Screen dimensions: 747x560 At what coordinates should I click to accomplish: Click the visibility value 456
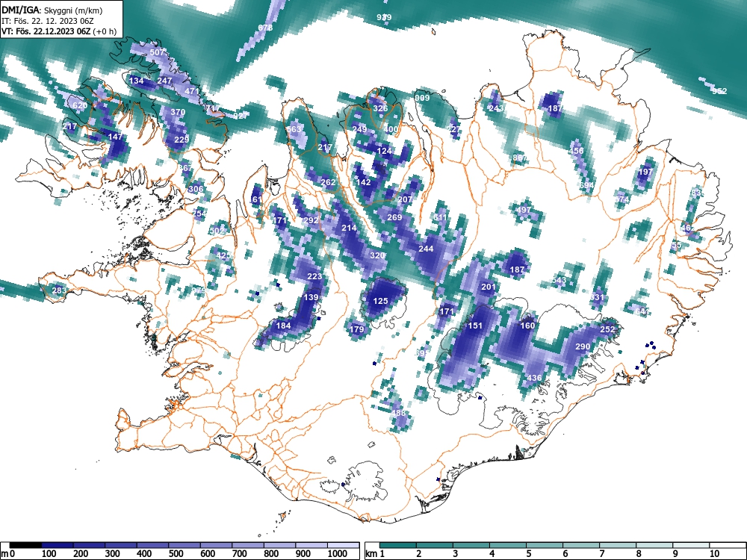point(576,151)
